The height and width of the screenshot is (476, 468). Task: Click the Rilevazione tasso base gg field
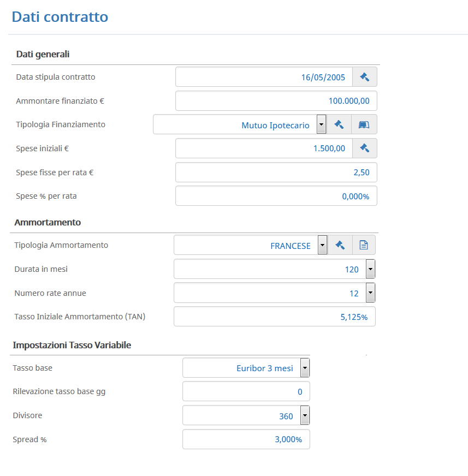[246, 391]
